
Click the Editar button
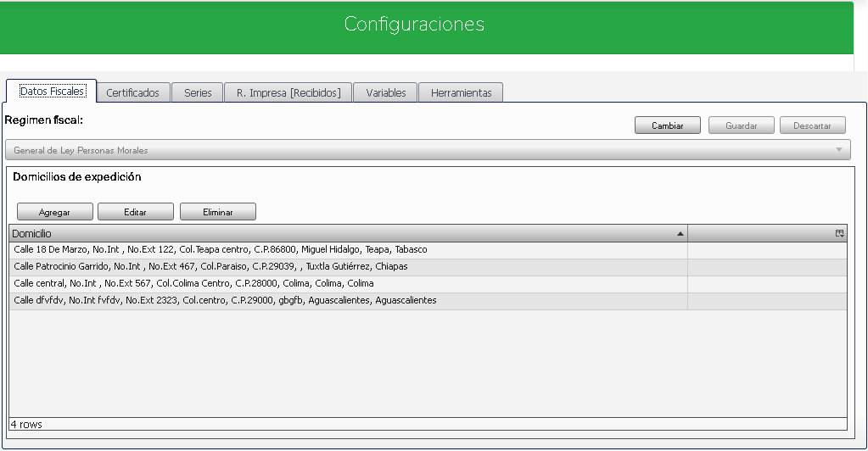[136, 212]
